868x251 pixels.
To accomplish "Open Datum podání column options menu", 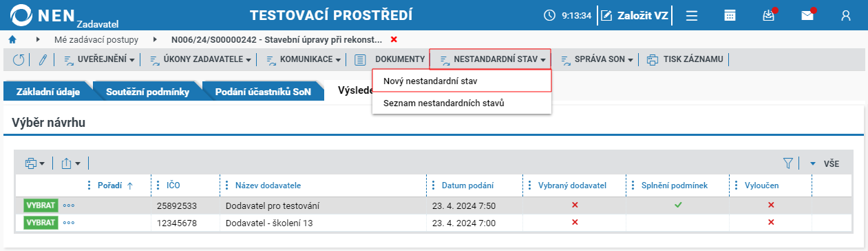I will 433,185.
